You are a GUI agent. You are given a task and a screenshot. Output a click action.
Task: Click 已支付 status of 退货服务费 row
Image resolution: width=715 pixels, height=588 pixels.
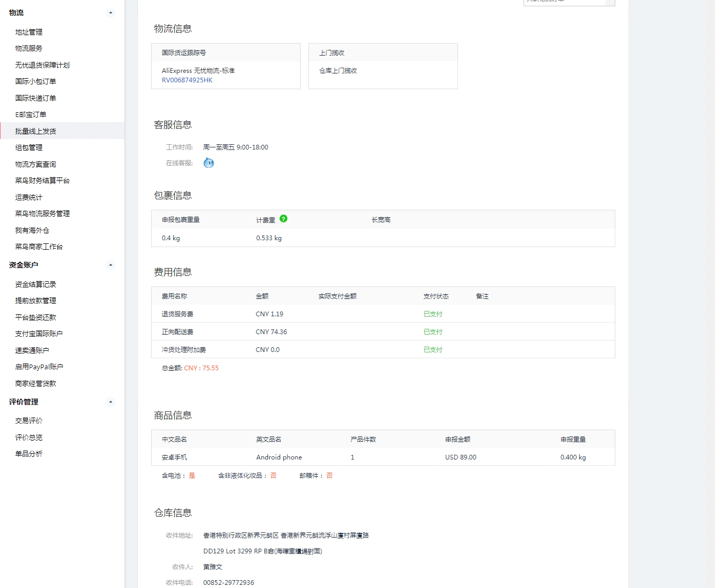click(x=433, y=314)
